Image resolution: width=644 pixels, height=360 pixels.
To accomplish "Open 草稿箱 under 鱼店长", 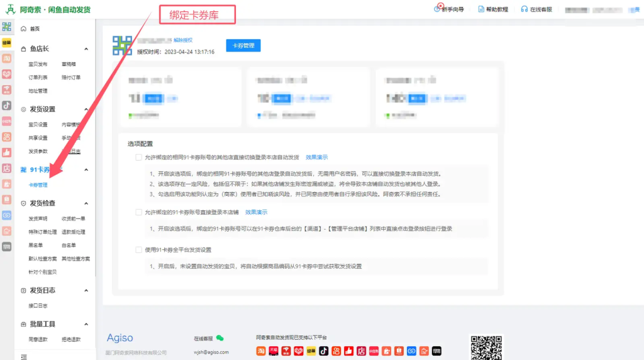I will 69,64.
